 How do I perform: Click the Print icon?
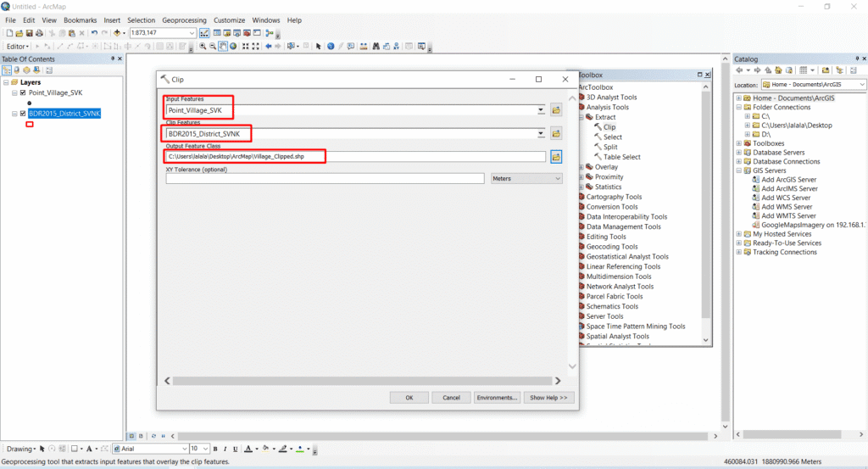(x=39, y=33)
